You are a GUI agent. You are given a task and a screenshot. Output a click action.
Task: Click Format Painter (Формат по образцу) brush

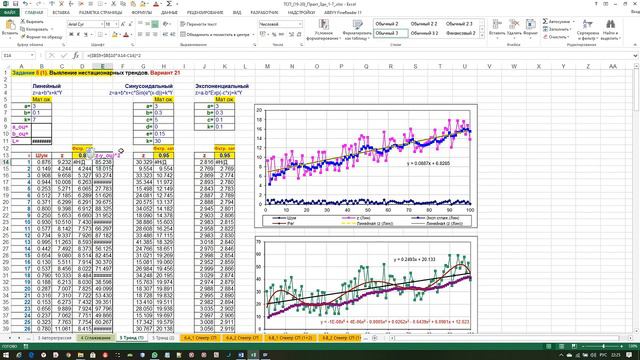[x=41, y=37]
